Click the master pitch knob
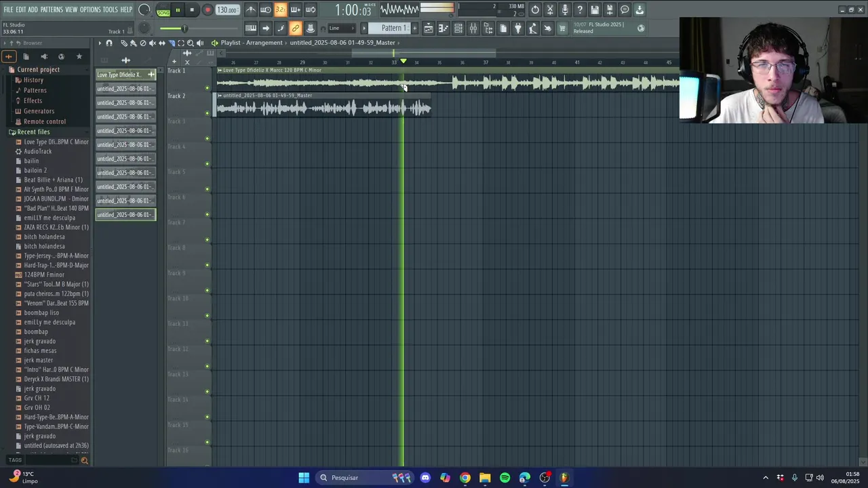This screenshot has width=868, height=488. 144,28
